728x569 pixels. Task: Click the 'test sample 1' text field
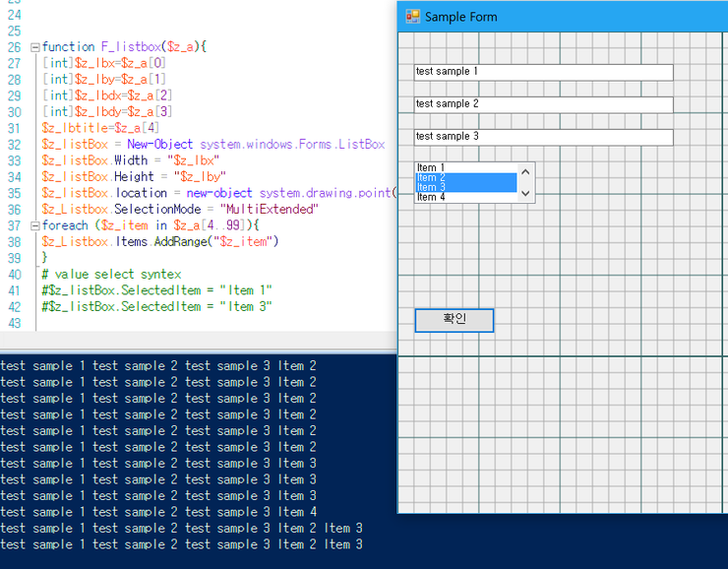point(543,72)
